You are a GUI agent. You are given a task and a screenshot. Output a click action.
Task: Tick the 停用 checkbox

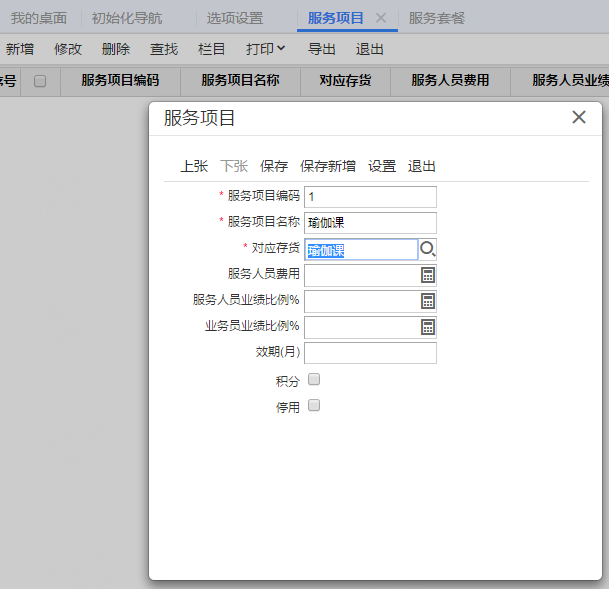pyautogui.click(x=314, y=406)
